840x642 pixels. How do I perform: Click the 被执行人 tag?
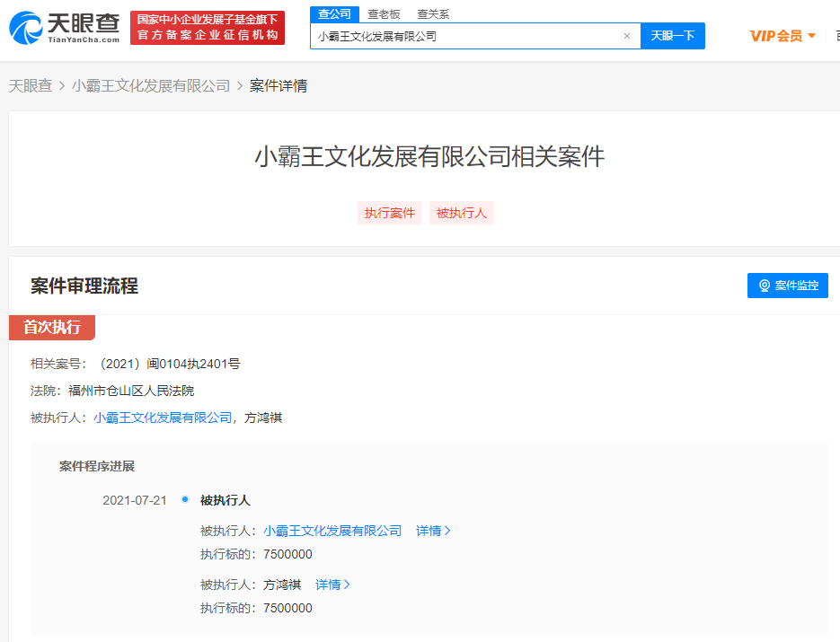461,213
